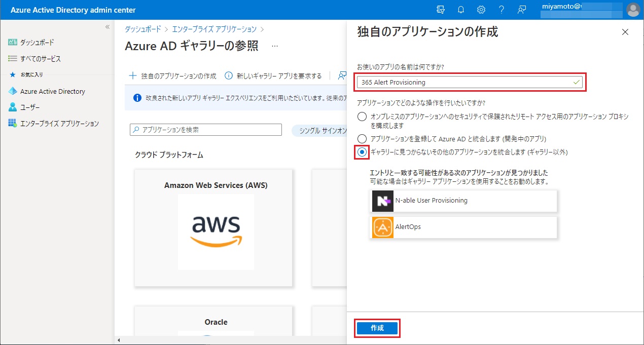Click the アプリケーションを検索 search box
Viewport: 644px width, 345px height.
click(206, 130)
